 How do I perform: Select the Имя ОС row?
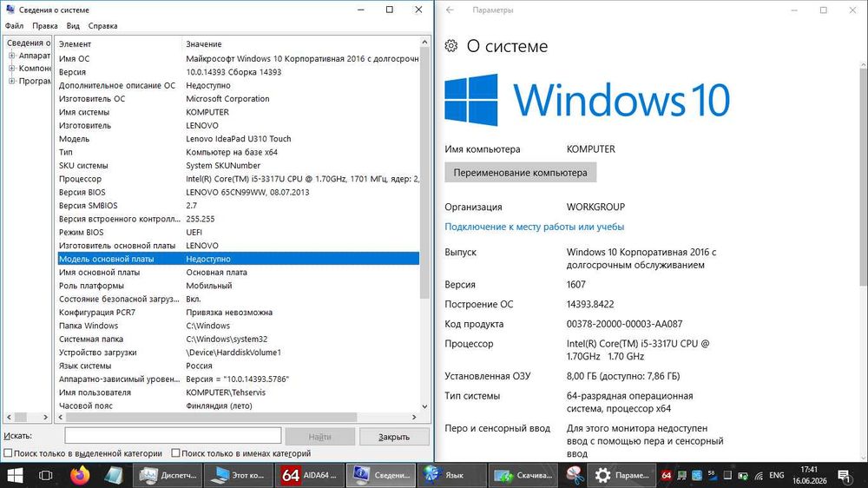click(238, 59)
